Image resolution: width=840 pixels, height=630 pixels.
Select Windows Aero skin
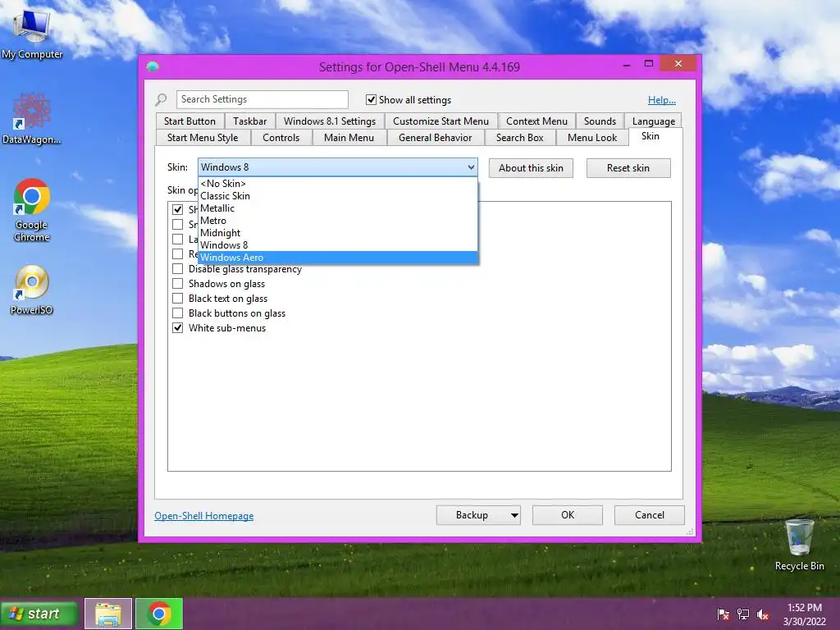pos(338,258)
